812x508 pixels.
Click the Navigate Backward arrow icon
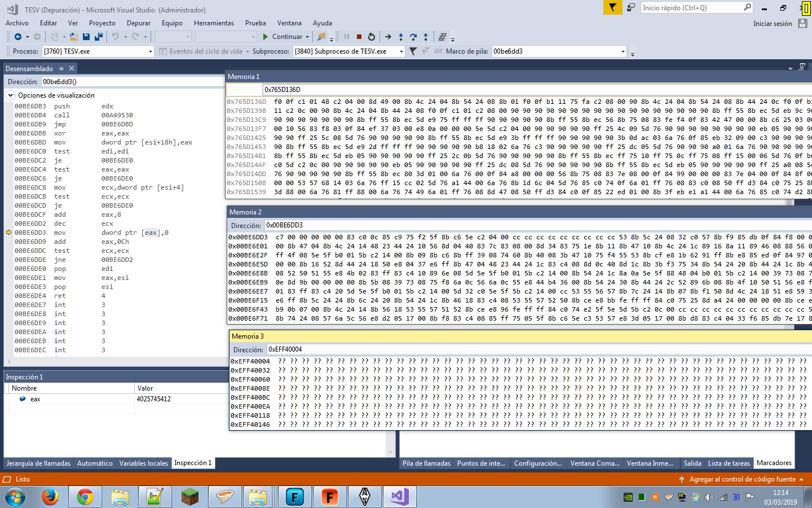coord(18,37)
